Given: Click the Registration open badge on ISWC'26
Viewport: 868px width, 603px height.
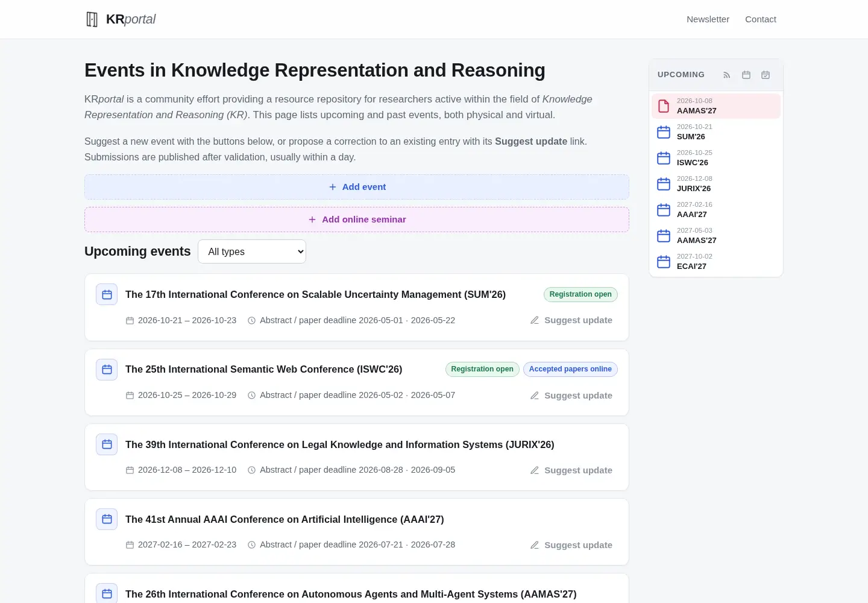Looking at the screenshot, I should [482, 369].
